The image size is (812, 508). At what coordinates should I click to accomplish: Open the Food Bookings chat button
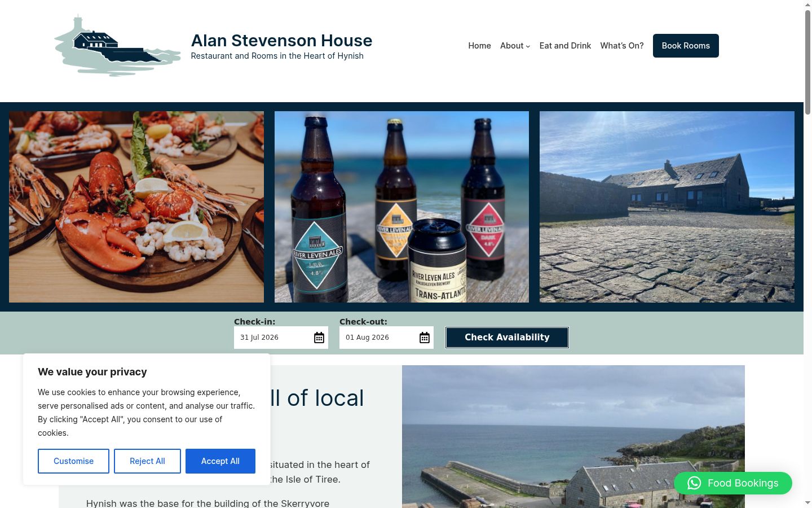[x=733, y=483]
